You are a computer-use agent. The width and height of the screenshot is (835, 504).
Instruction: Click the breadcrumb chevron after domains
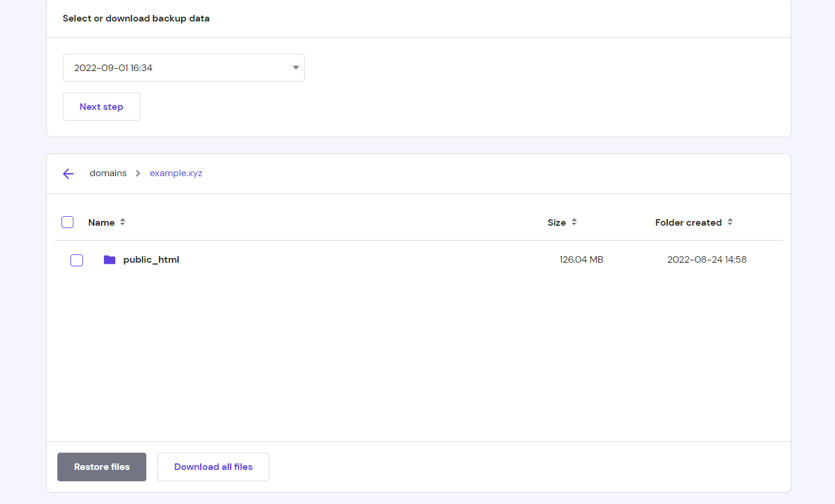[138, 174]
